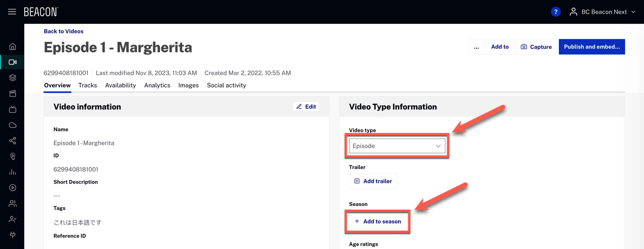Switch to the Tracks tab
The height and width of the screenshot is (249, 644).
(x=88, y=85)
